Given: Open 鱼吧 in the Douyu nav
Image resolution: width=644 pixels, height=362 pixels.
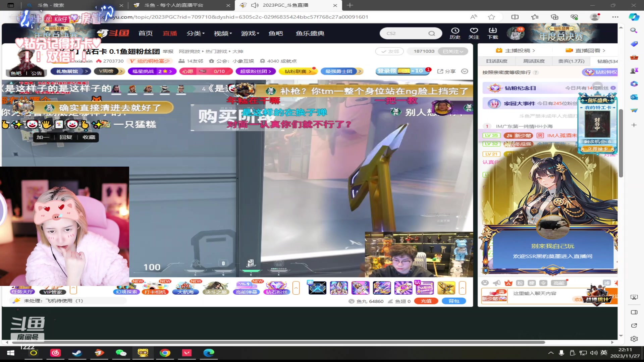Looking at the screenshot, I should pyautogui.click(x=276, y=33).
